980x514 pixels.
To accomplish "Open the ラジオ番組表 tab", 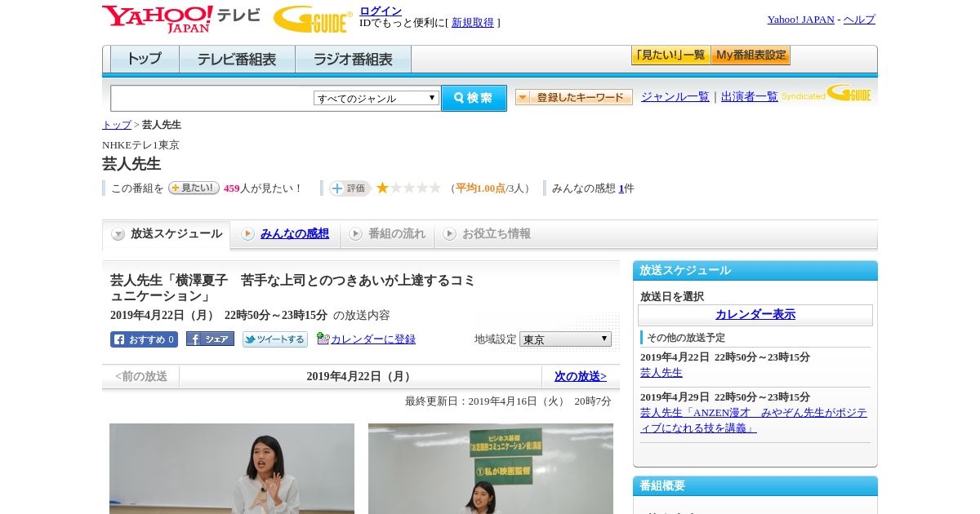I will point(353,60).
